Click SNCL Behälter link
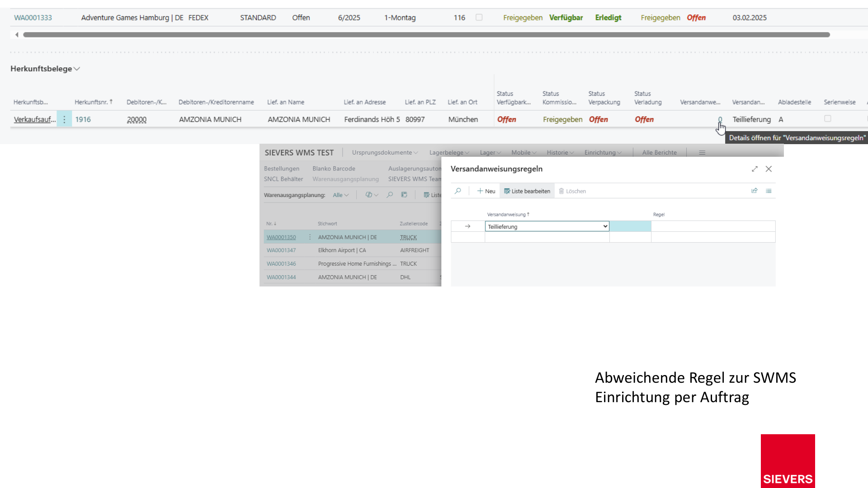The image size is (868, 488). coord(283,179)
